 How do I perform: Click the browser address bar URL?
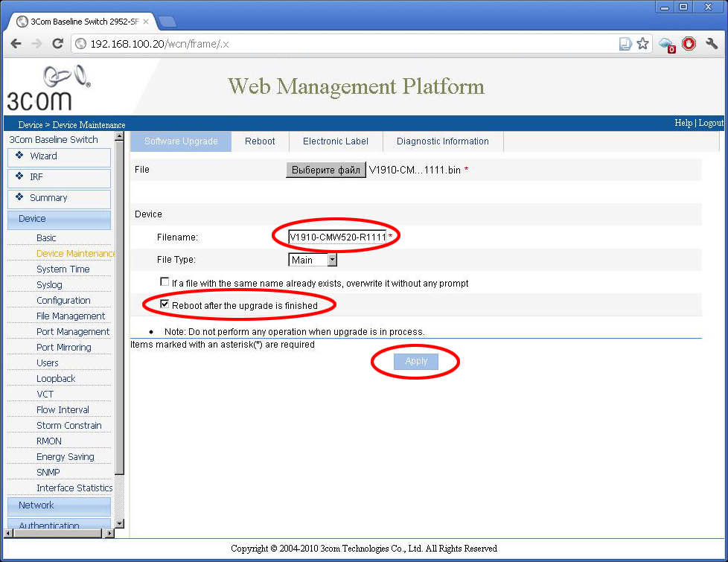[159, 44]
